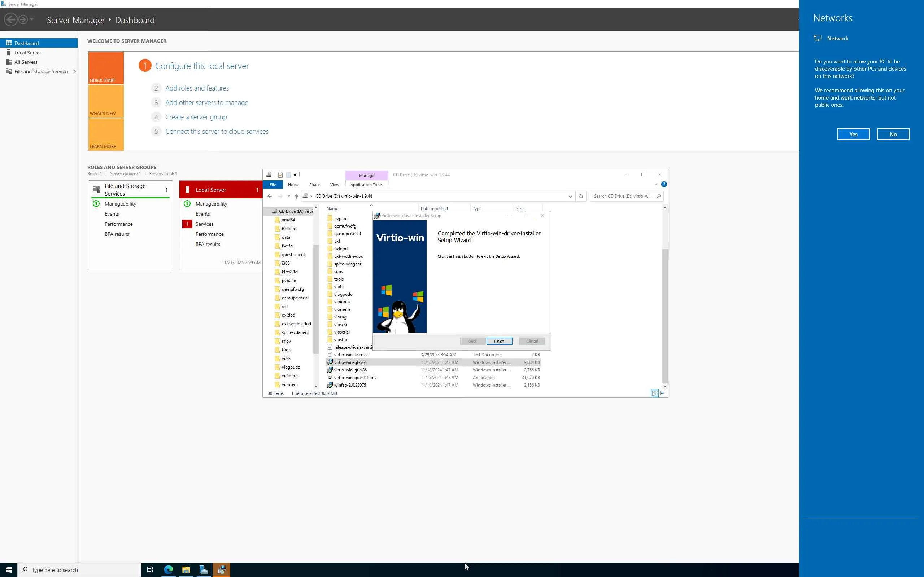Open address bar history dropdown
This screenshot has height=577, width=924.
(x=570, y=196)
